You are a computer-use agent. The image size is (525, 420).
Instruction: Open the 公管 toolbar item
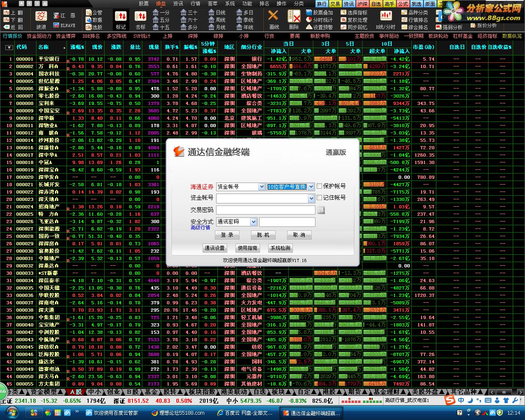click(94, 12)
